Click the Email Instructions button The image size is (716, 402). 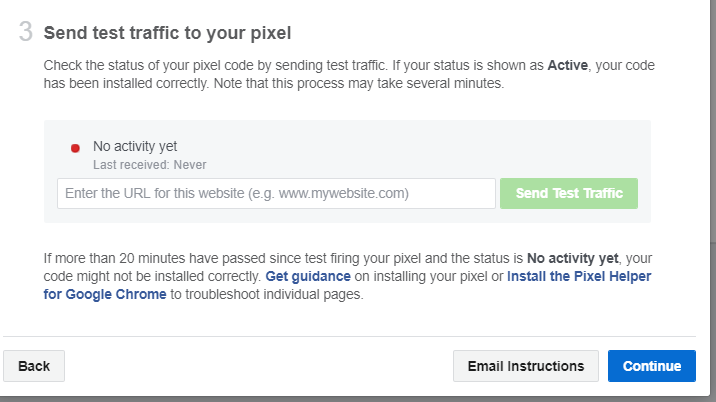click(526, 366)
